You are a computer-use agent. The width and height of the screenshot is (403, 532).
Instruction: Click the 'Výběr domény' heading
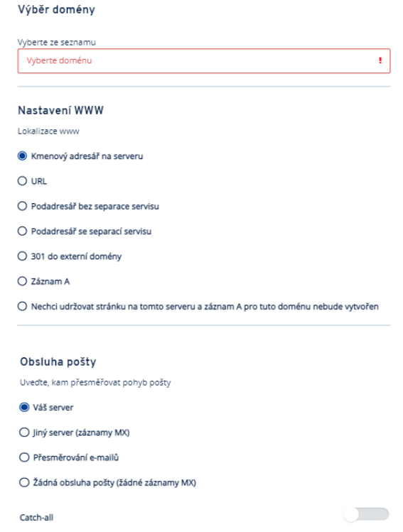click(x=56, y=10)
